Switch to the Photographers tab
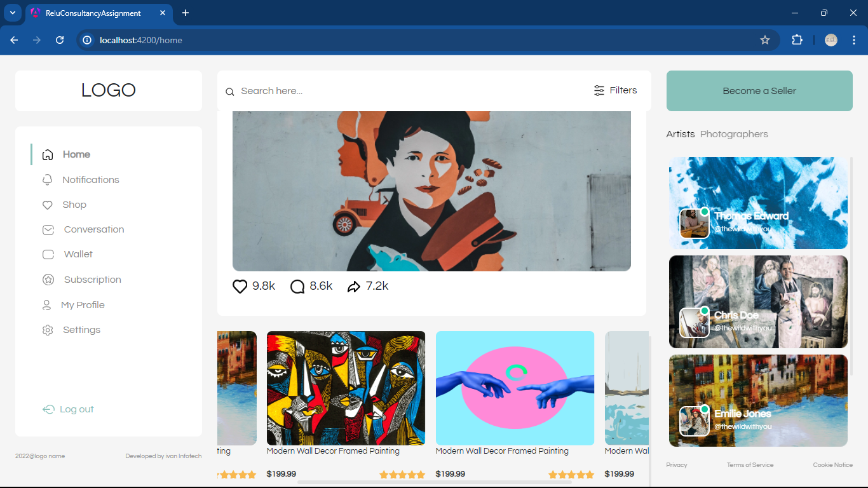This screenshot has width=868, height=488. tap(734, 134)
